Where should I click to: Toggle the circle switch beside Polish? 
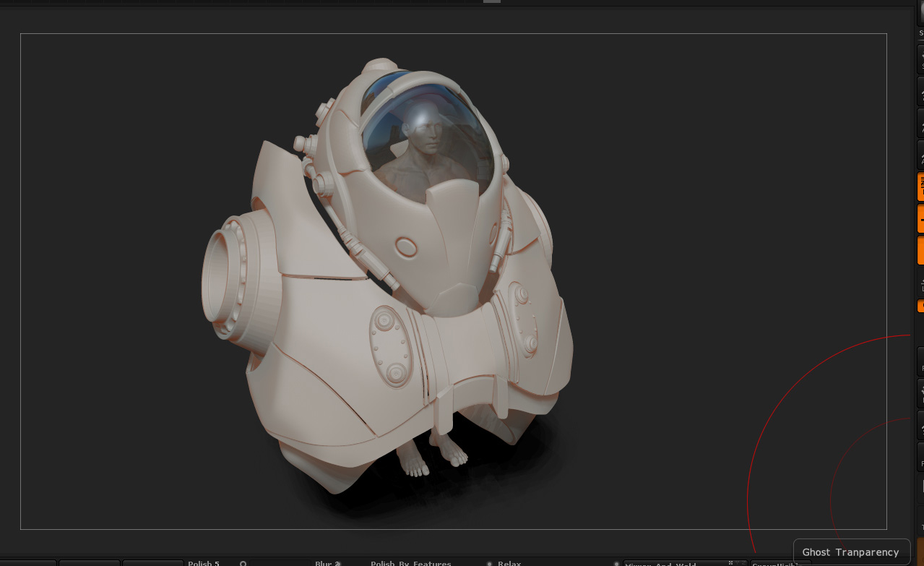pyautogui.click(x=243, y=563)
